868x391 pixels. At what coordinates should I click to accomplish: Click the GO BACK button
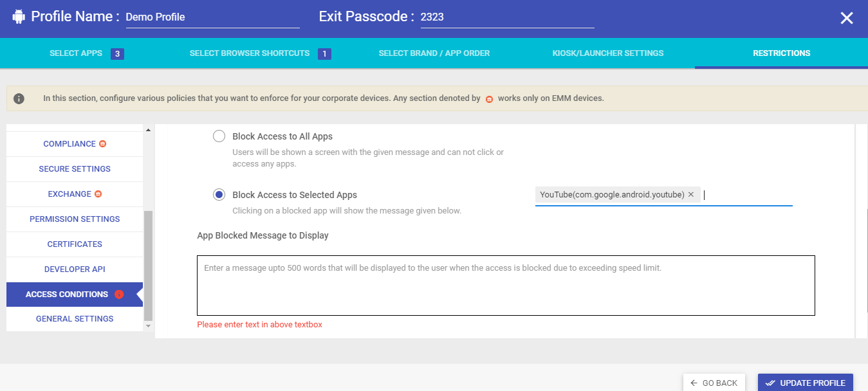(x=714, y=382)
